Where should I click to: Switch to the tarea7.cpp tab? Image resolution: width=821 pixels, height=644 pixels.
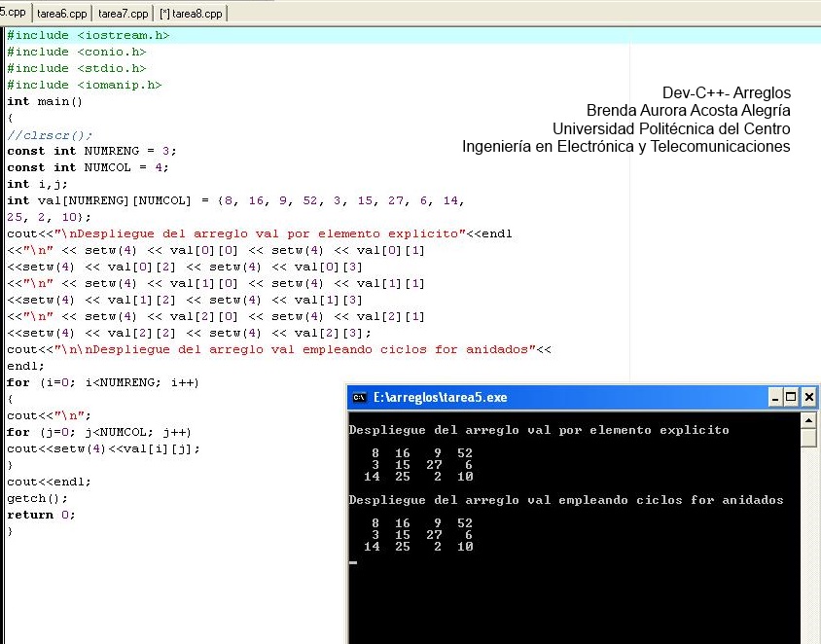(124, 14)
